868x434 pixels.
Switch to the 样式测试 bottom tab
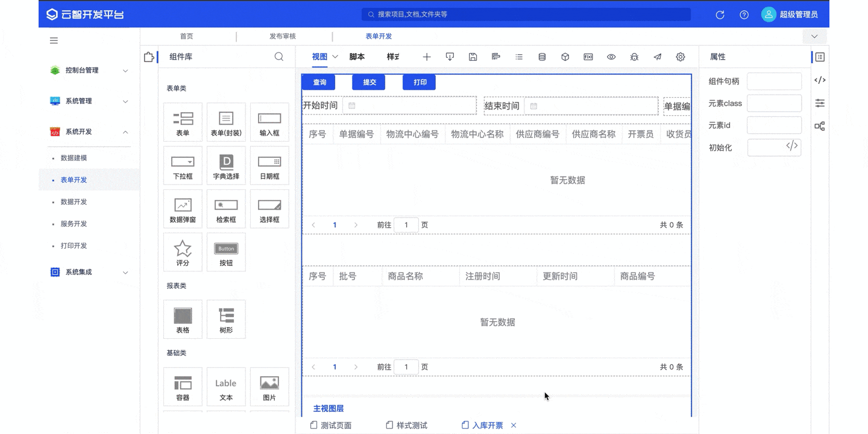click(407, 426)
